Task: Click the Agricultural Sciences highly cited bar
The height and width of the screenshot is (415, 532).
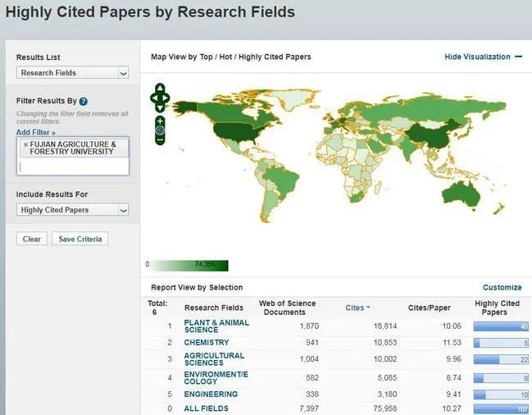Action: [501, 359]
